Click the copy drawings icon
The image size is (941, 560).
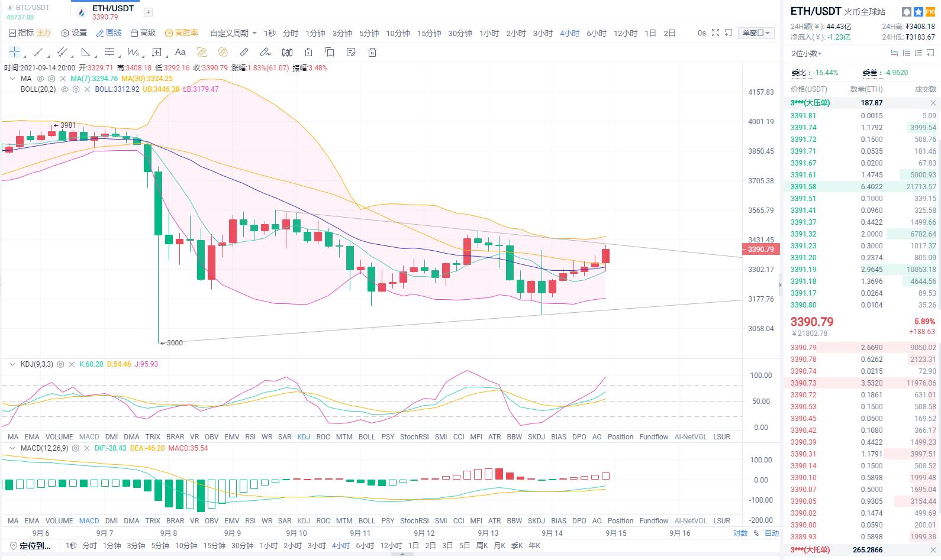pos(330,52)
